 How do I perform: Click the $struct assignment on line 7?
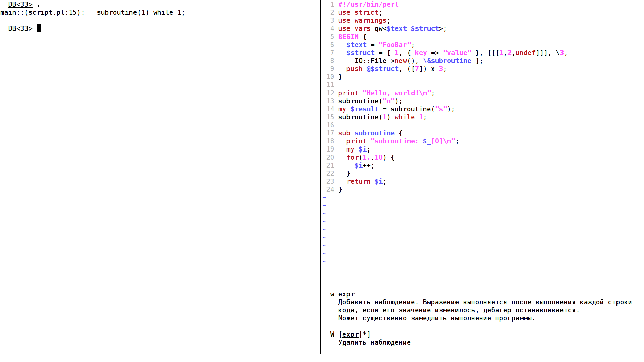click(x=457, y=53)
